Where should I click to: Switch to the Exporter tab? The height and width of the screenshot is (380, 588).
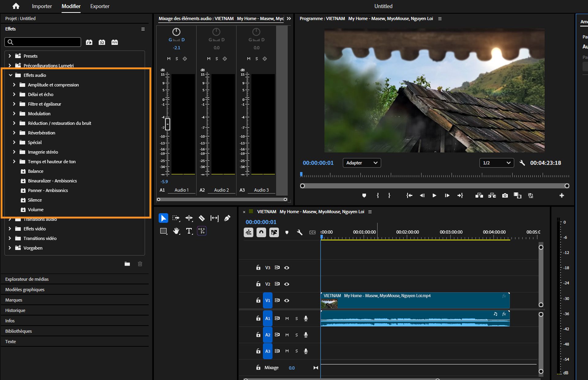(x=100, y=6)
